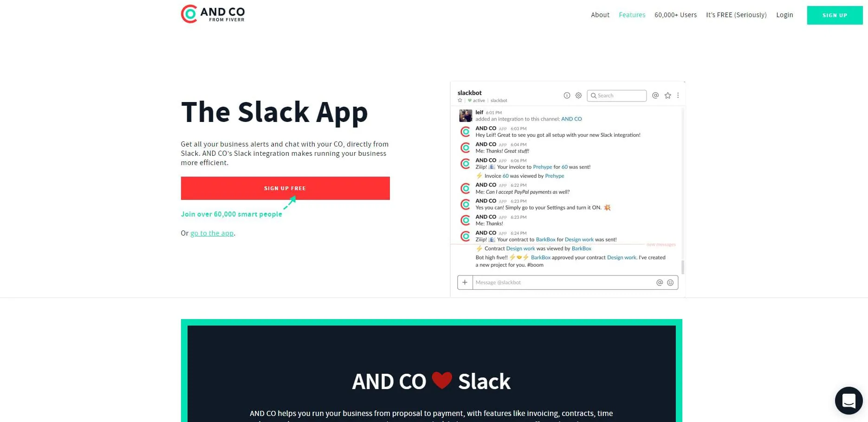Click AND CO avatar on 6:06 PM message
Image resolution: width=868 pixels, height=422 pixels.
tap(465, 164)
